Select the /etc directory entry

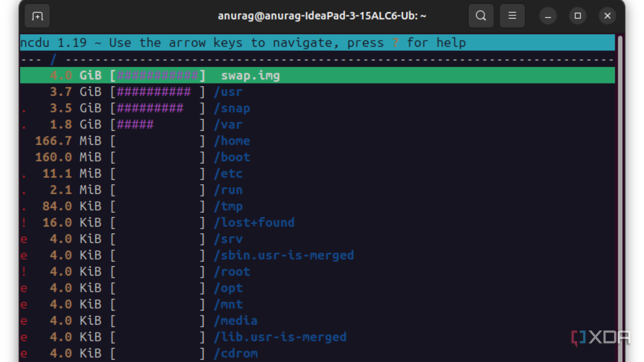(x=228, y=174)
